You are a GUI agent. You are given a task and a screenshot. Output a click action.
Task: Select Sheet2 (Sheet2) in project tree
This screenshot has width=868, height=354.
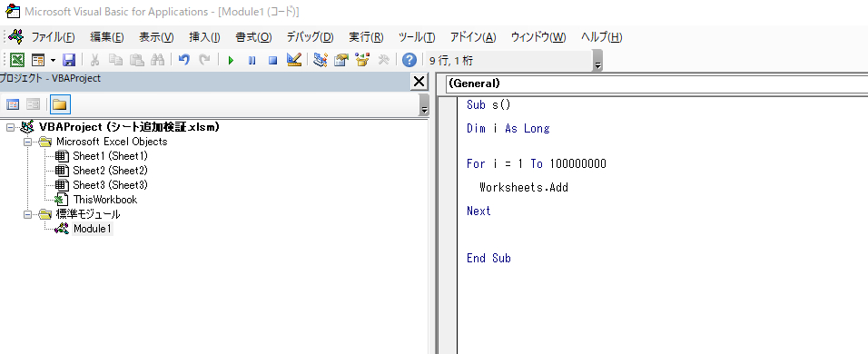pyautogui.click(x=110, y=171)
